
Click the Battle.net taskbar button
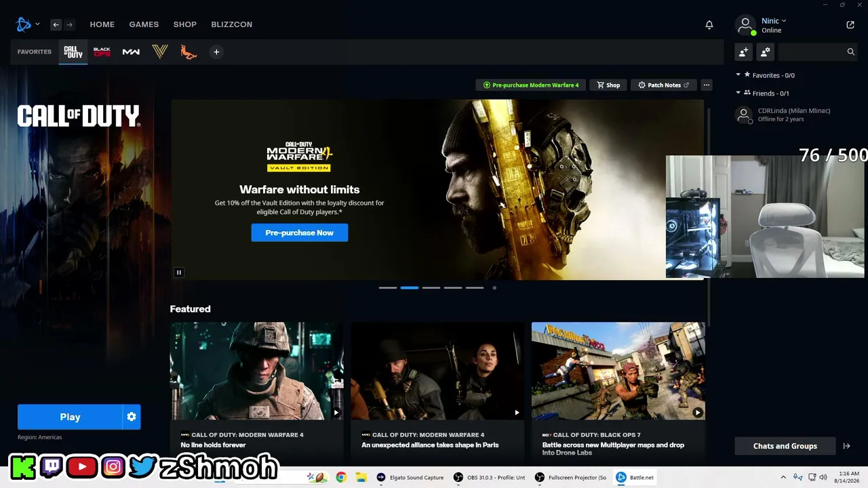coord(635,477)
